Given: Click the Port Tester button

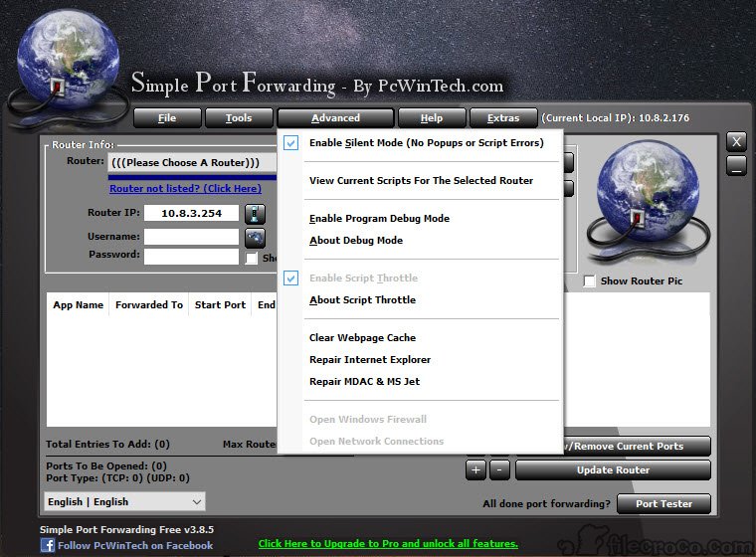Looking at the screenshot, I should click(x=663, y=503).
